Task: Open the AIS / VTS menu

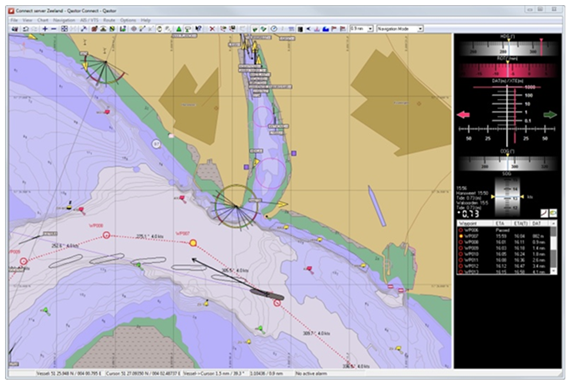Action: pyautogui.click(x=89, y=20)
